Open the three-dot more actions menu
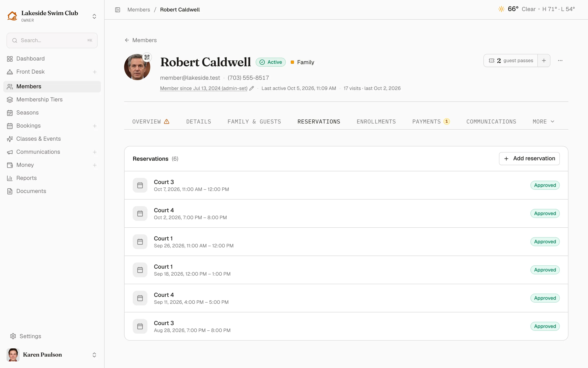The height and width of the screenshot is (368, 588). tap(560, 61)
